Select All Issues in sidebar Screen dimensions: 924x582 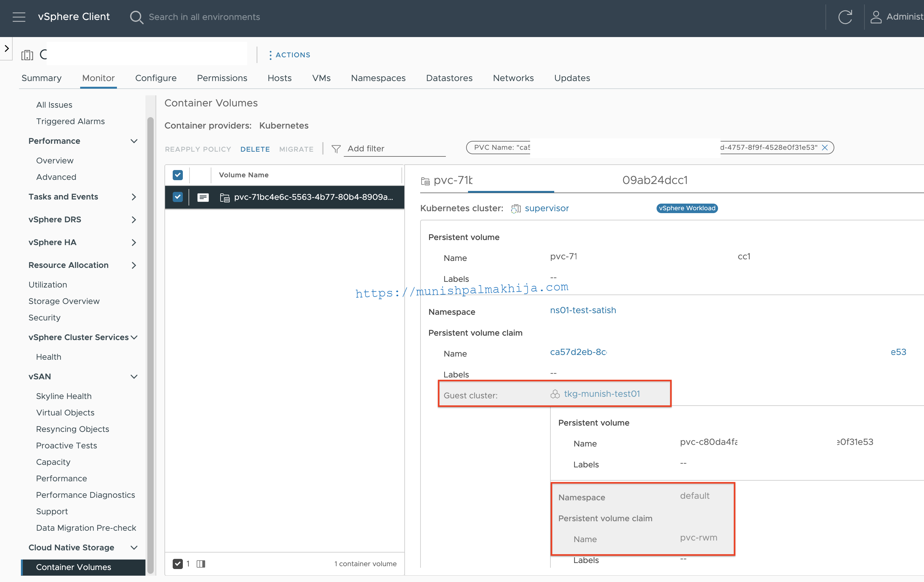[54, 105]
